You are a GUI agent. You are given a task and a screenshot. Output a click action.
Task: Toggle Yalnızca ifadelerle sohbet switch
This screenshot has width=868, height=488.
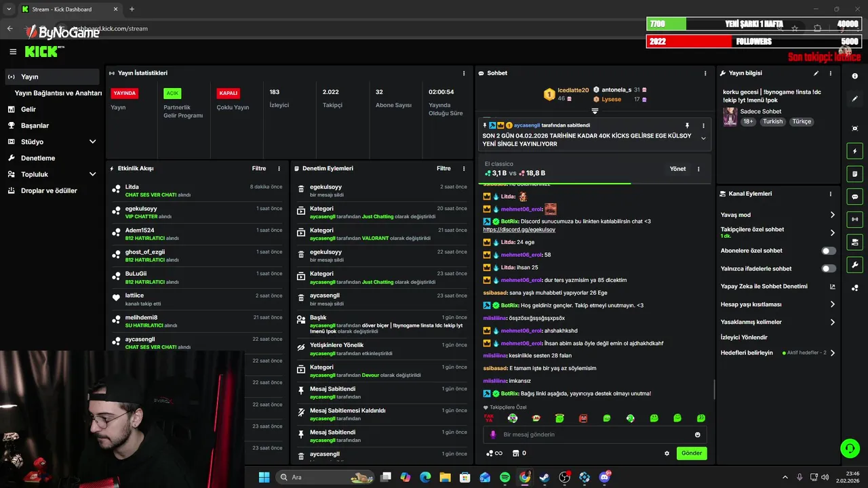(x=829, y=268)
